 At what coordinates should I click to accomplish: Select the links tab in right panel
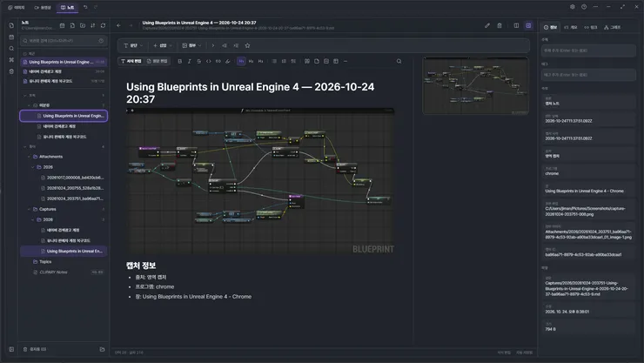pos(591,27)
